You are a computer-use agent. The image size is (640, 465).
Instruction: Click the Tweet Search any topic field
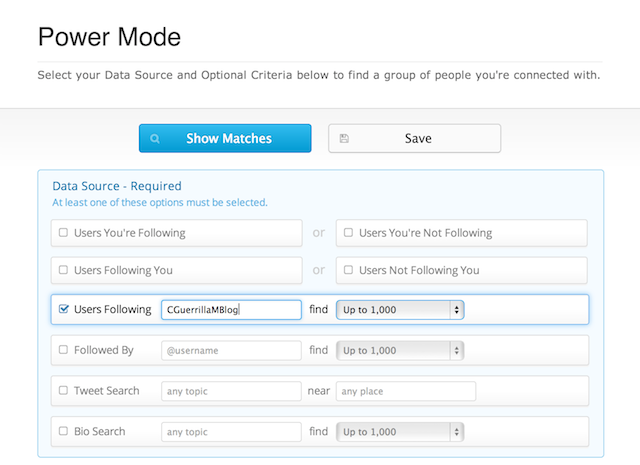[231, 391]
